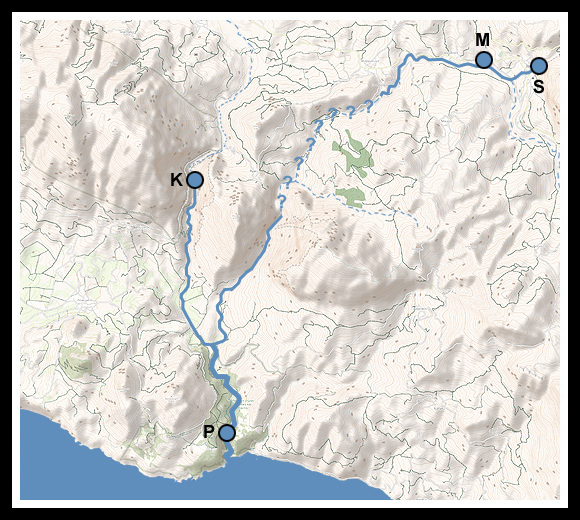Click the lowest question mark on the route
The image size is (580, 520).
[x=281, y=202]
